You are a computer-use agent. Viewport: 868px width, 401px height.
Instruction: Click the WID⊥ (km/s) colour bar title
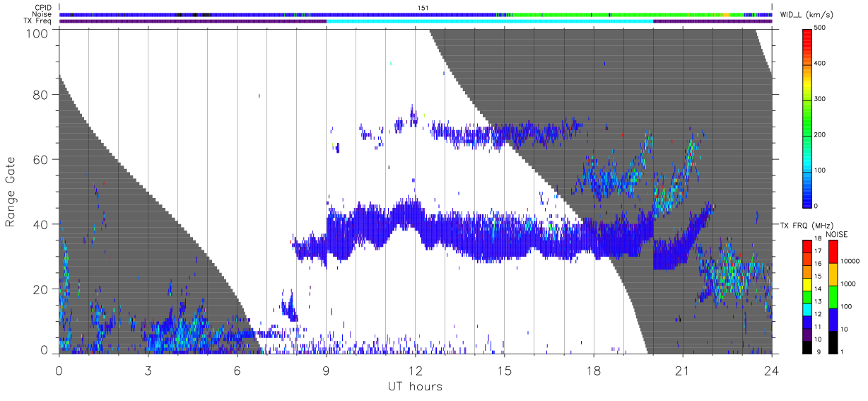[x=807, y=15]
